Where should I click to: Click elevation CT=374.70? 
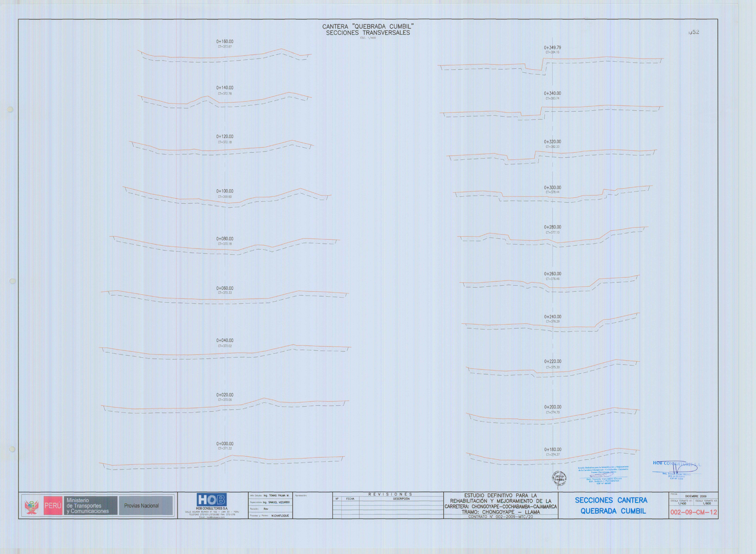[x=552, y=412]
